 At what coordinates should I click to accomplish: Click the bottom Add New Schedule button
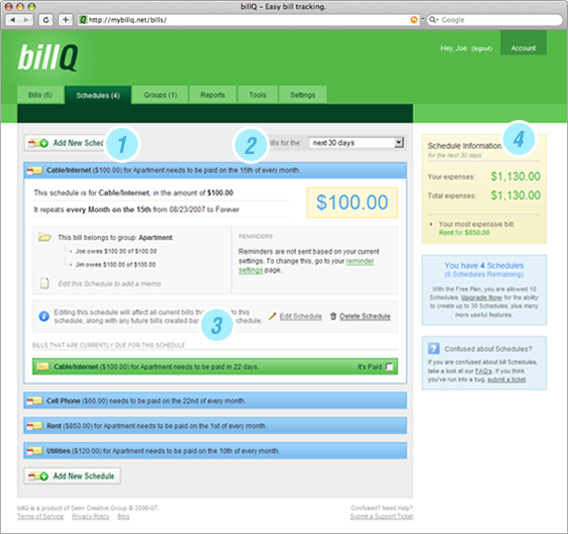tap(72, 476)
